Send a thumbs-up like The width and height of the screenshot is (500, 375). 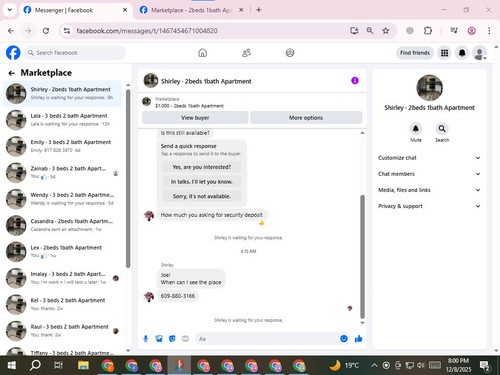click(x=359, y=339)
